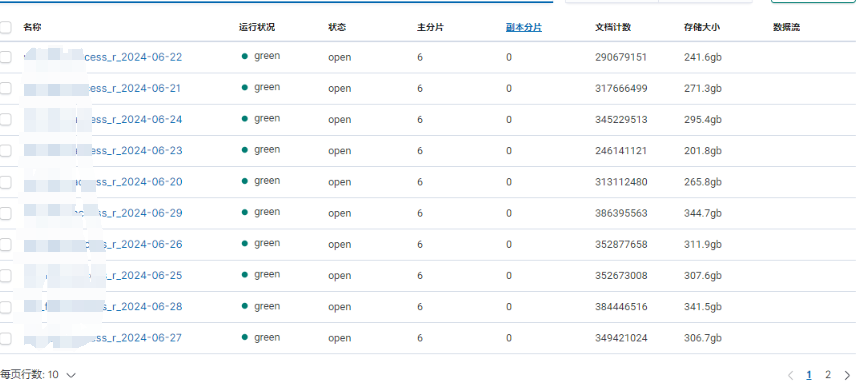
Task: Tick the select-all checkbox in header row
Action: point(5,27)
